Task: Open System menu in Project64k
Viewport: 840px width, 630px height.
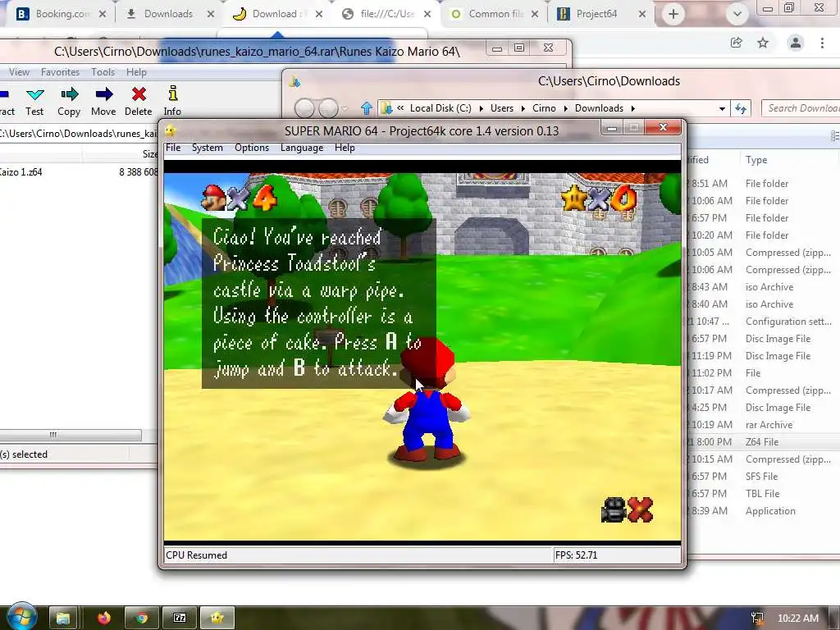Action: (x=208, y=148)
